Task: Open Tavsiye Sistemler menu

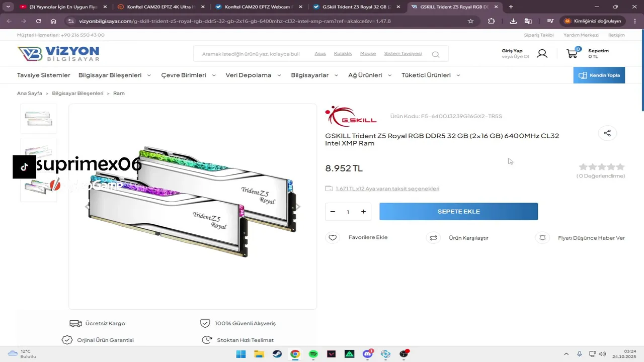Action: 44,75
